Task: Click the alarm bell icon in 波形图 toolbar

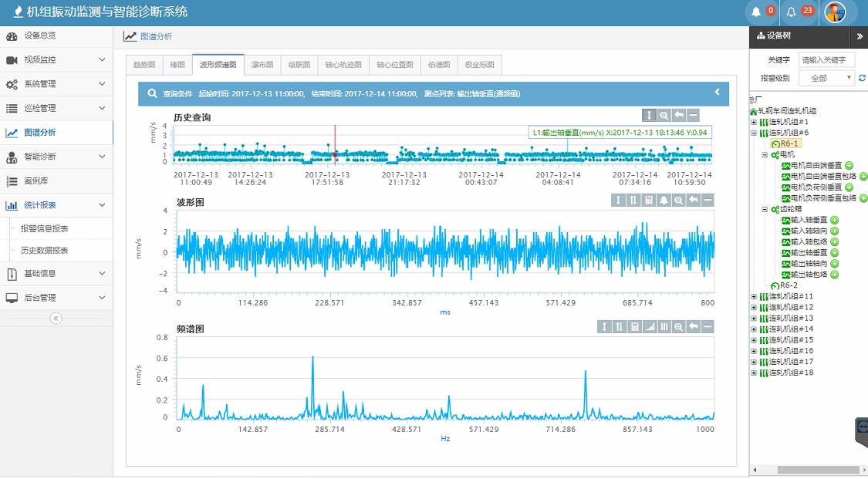Action: 663,201
